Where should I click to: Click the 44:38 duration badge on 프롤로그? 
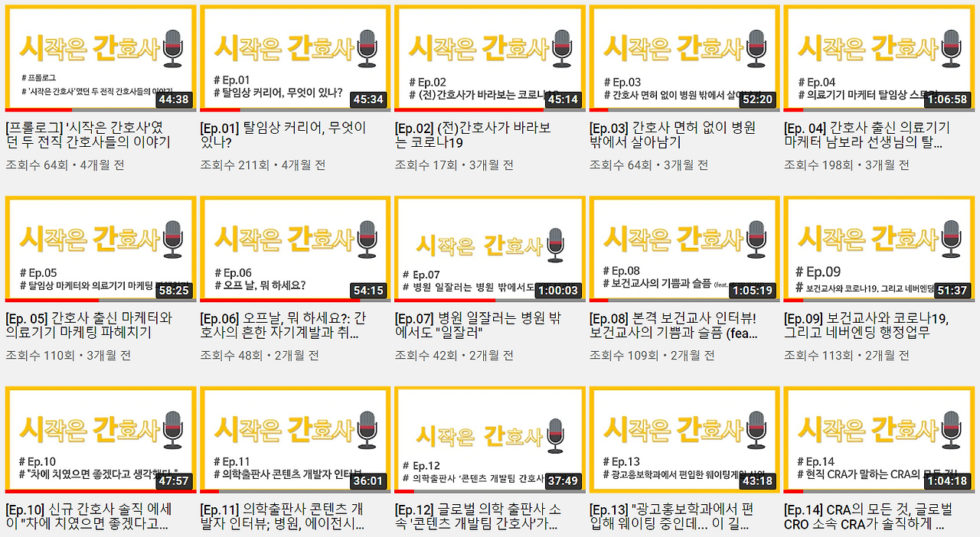174,99
